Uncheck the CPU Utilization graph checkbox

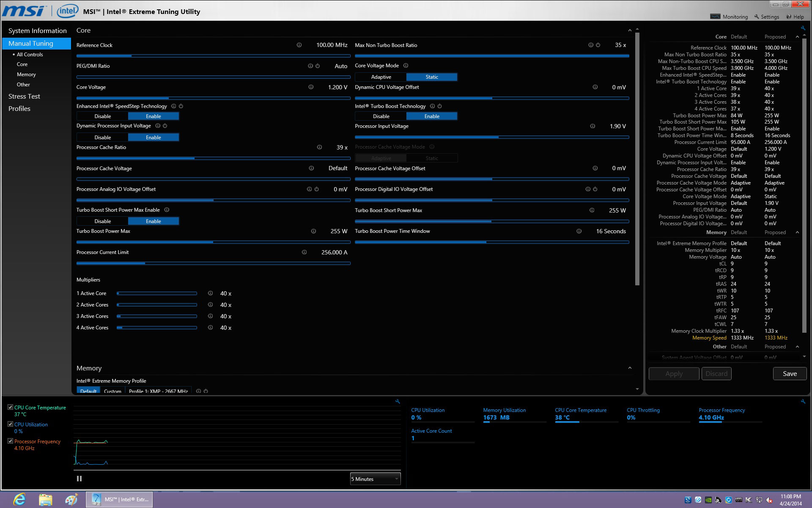coord(10,424)
